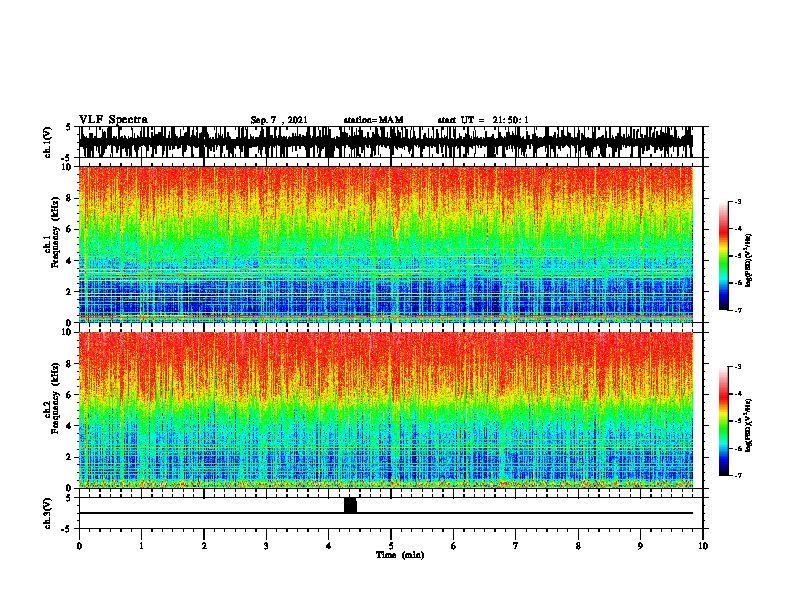Click the "VLF Spectra" plot title
The width and height of the screenshot is (792, 612).
click(113, 120)
